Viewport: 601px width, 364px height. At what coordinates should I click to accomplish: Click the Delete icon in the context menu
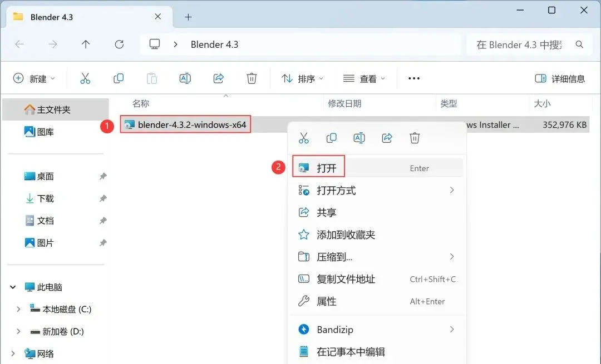[415, 138]
